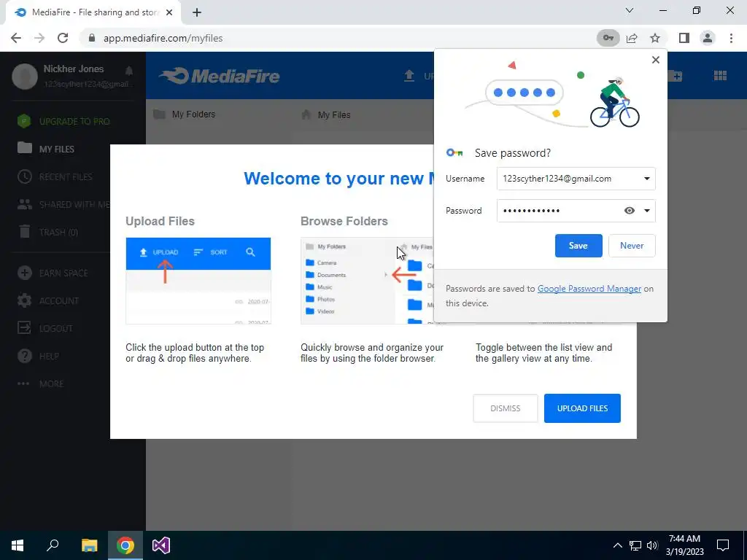The image size is (747, 560).
Task: Go back to the previous page
Action: [x=16, y=38]
